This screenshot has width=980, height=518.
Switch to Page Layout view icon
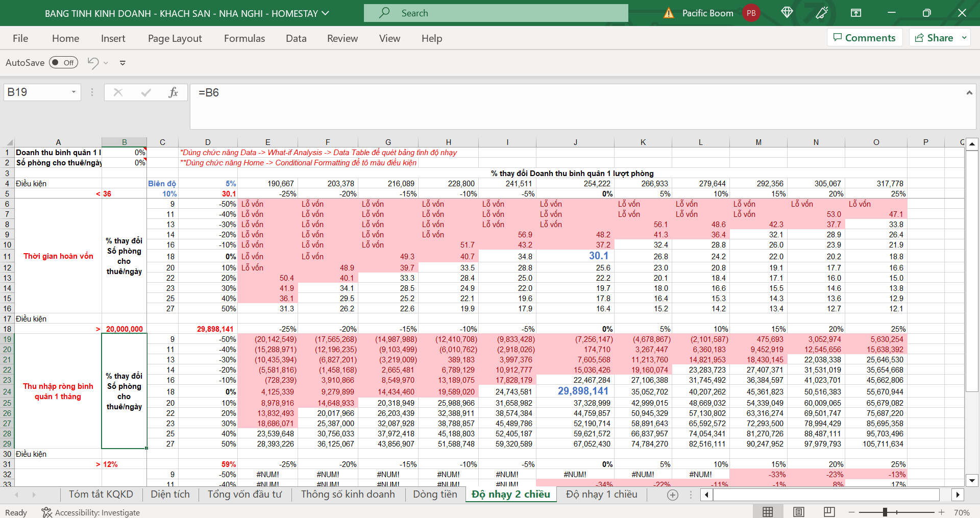pos(799,512)
